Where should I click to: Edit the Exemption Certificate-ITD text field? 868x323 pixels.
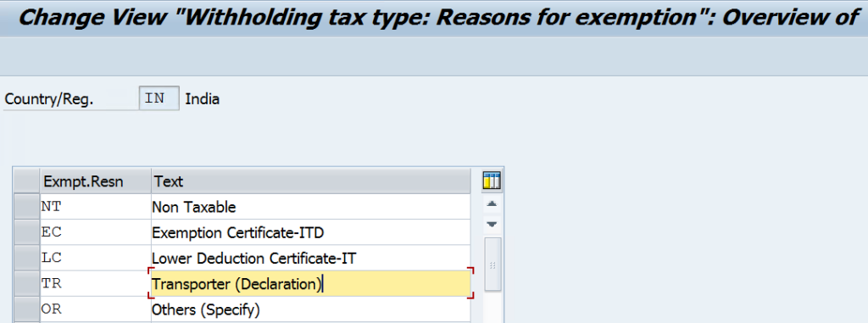(x=310, y=232)
